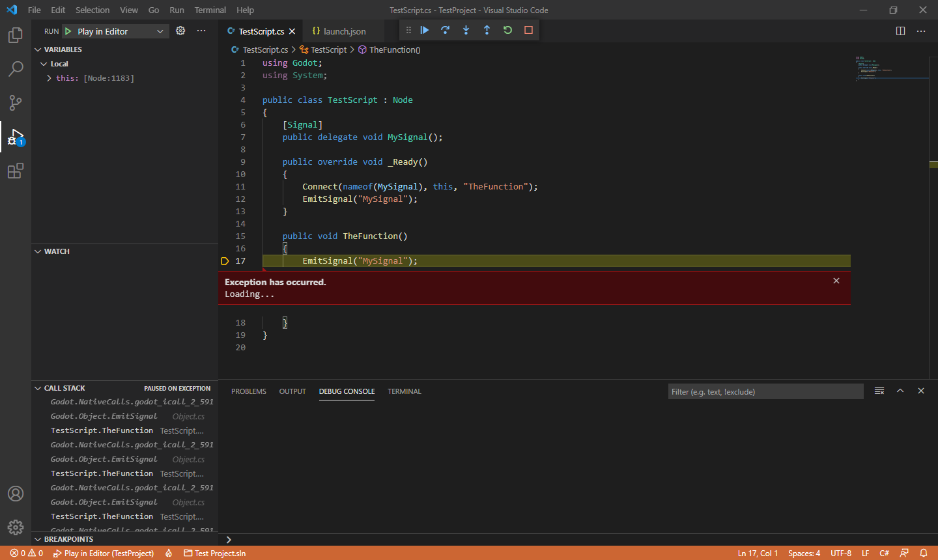Screen dimensions: 938x560
Task: Step out in debug toolbar
Action: pos(487,30)
